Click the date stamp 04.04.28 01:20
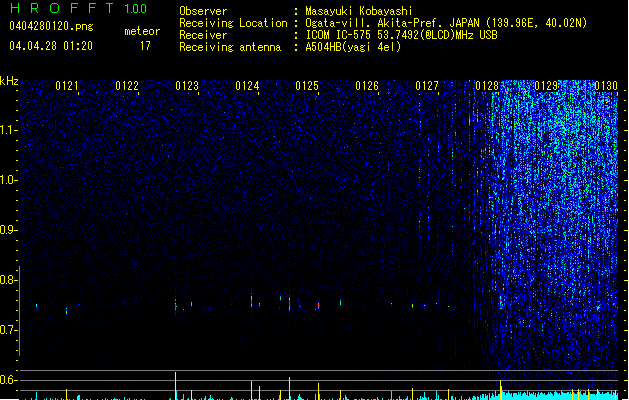Screen dimensions: 629x400 point(51,46)
